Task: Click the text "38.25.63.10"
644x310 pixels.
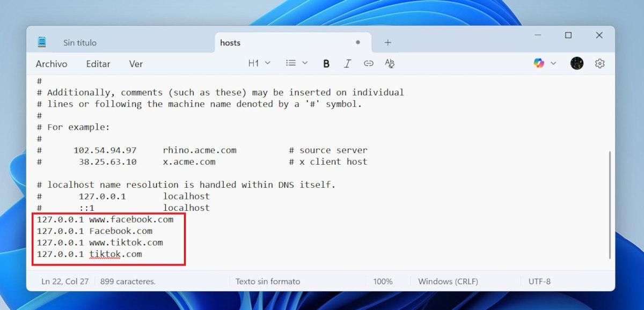Action: (x=108, y=161)
